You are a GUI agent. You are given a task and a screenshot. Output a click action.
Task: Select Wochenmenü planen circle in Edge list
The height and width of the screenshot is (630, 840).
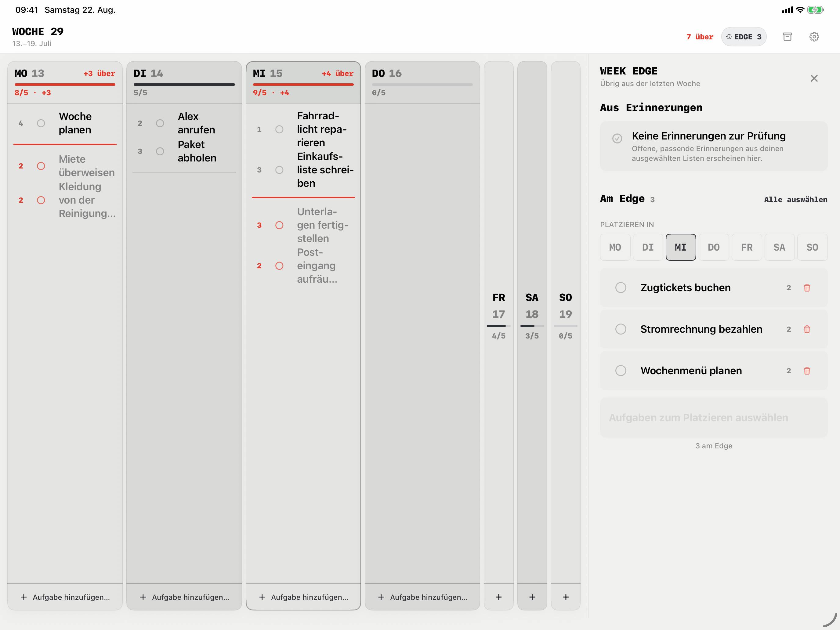621,370
